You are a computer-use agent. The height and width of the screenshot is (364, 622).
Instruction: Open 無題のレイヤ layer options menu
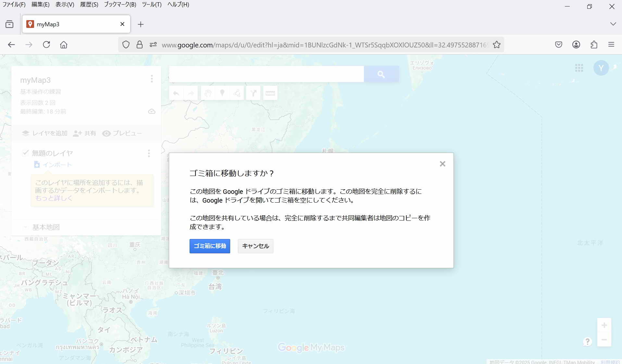coord(149,153)
